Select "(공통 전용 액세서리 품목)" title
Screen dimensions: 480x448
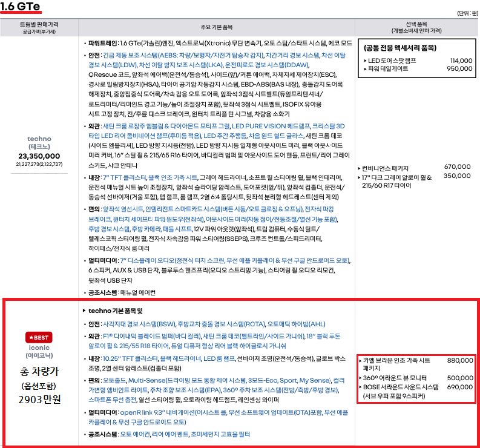[399, 48]
